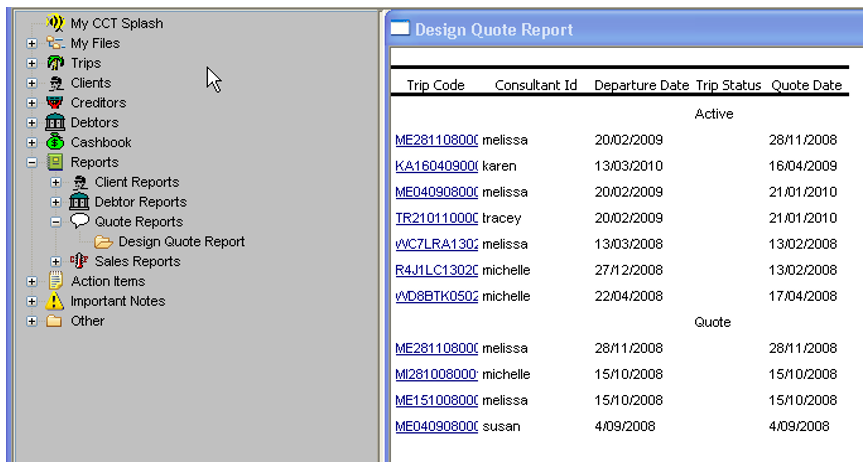866x464 pixels.
Task: Select the Important Notes tree label
Action: point(118,301)
